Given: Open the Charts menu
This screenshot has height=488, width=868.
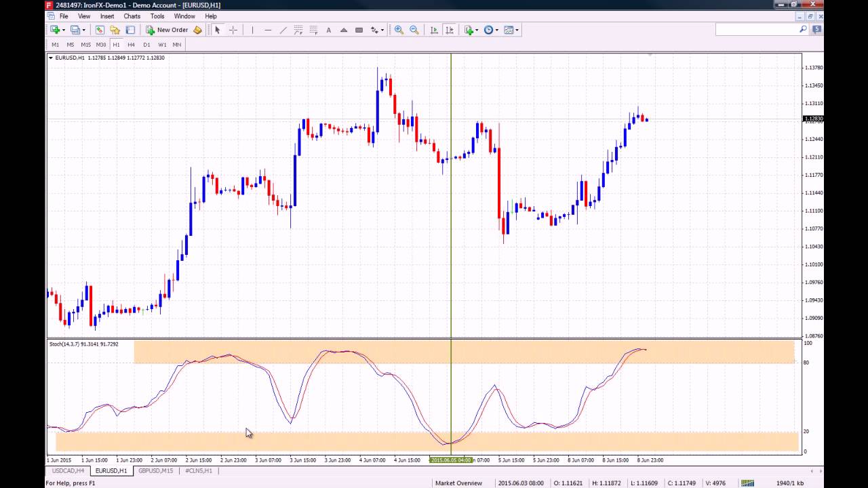Looking at the screenshot, I should tap(132, 16).
